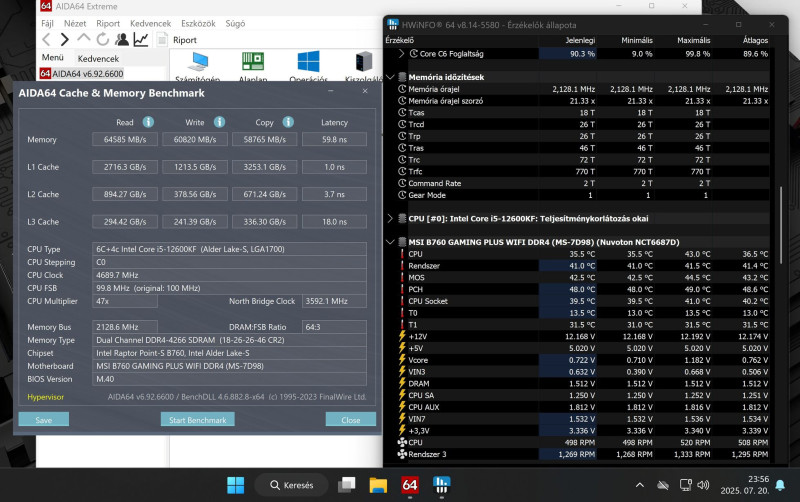Click info icon next to Copy
800x502 pixels.
[x=288, y=122]
